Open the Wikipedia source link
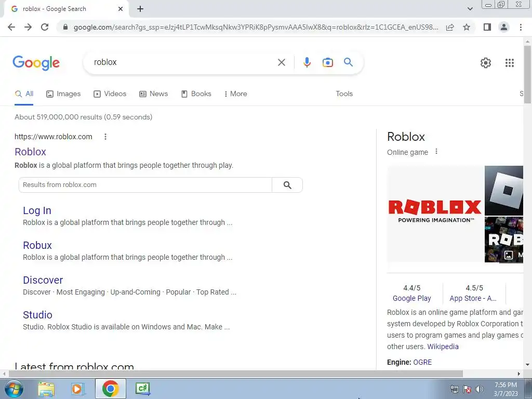 tap(443, 347)
